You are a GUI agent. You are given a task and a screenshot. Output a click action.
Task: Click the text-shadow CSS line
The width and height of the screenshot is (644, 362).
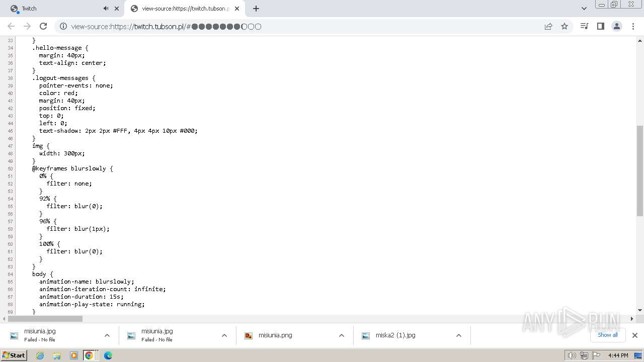pyautogui.click(x=118, y=131)
